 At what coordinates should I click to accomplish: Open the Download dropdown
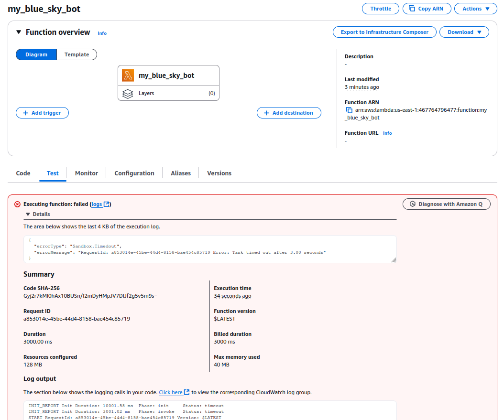point(464,32)
